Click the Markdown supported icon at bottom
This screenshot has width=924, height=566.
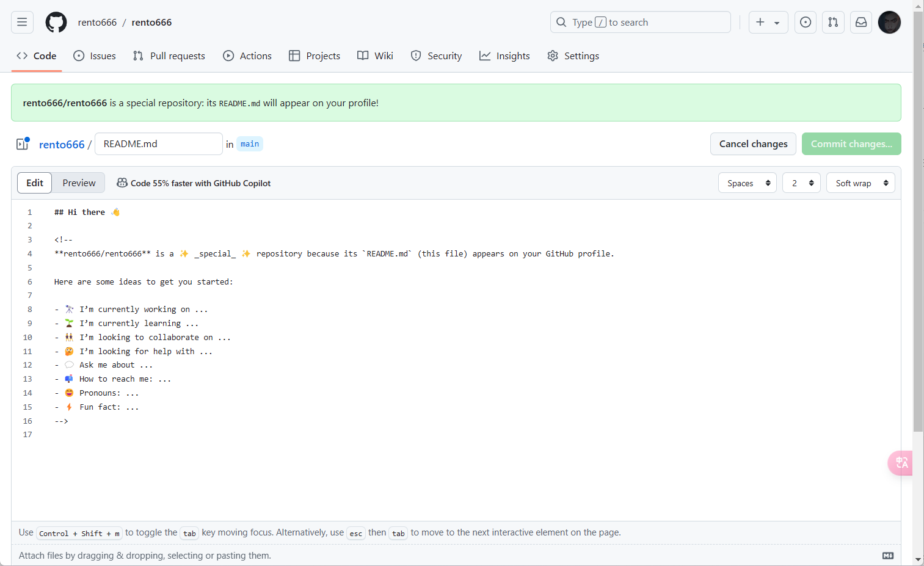pos(888,556)
